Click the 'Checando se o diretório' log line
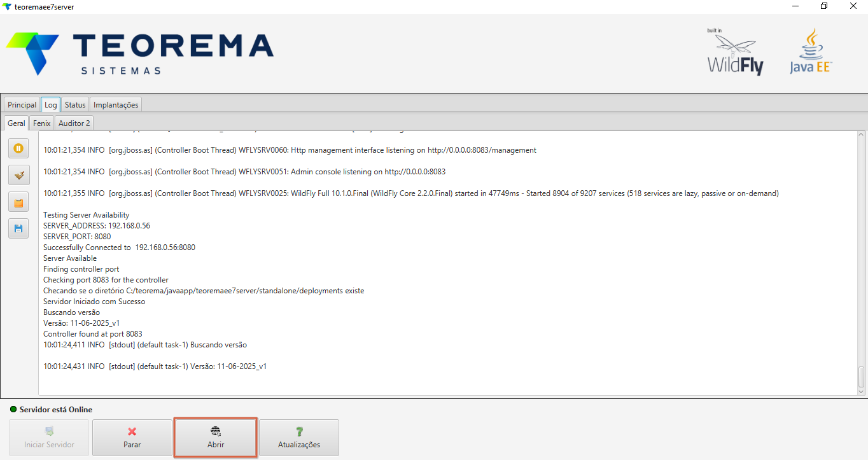Image resolution: width=868 pixels, height=460 pixels. point(204,291)
